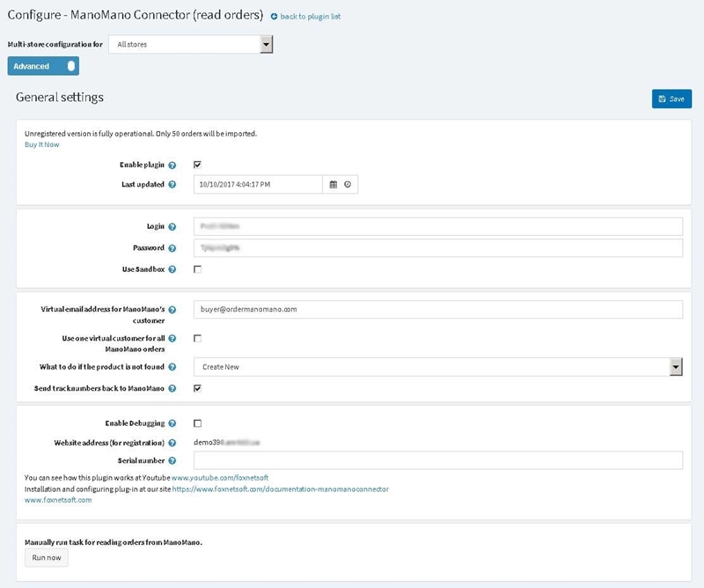Open the calendar picker for Last updated
Screen dimensions: 704x588
click(x=334, y=185)
